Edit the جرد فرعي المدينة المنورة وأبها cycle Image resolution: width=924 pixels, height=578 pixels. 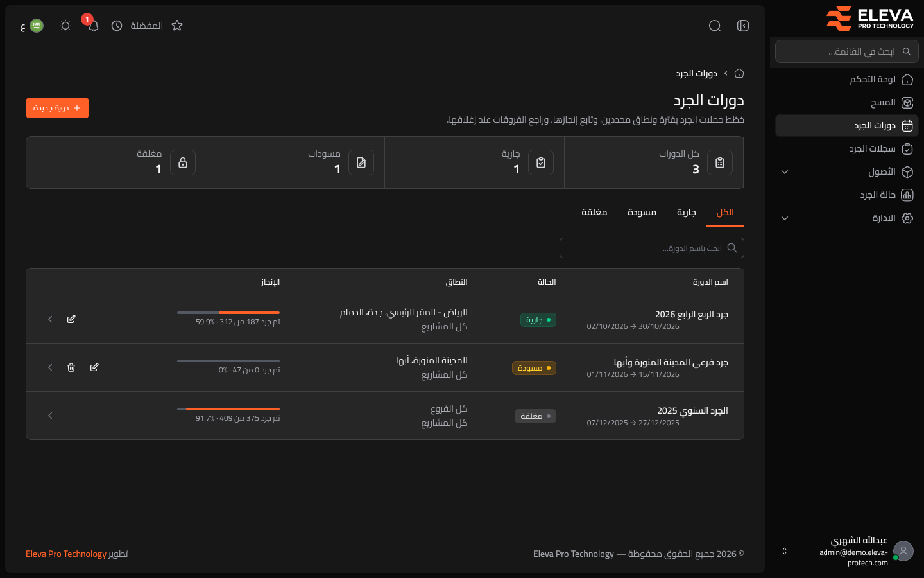pyautogui.click(x=94, y=367)
